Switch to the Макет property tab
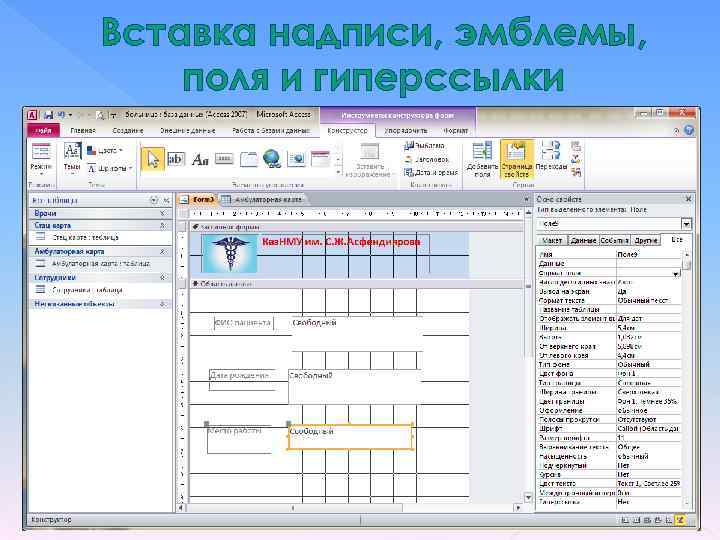 point(551,240)
